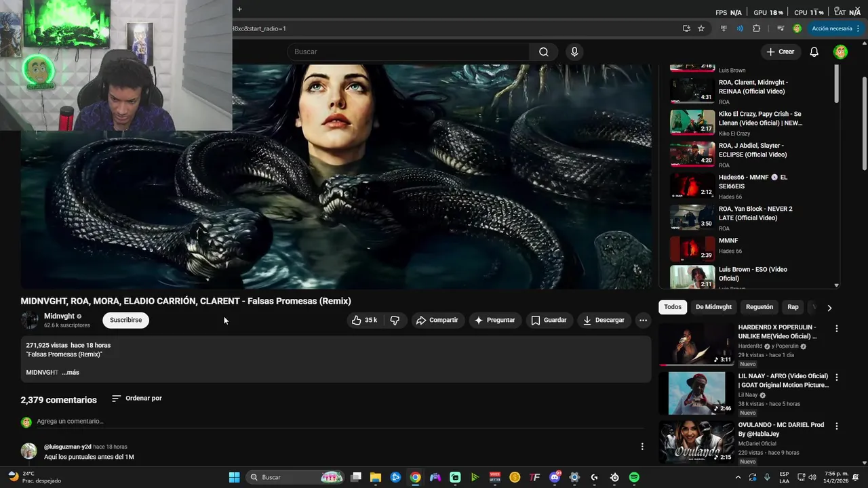Click the page vertical scrollbar
Image resolution: width=868 pixels, height=488 pixels.
[865, 122]
